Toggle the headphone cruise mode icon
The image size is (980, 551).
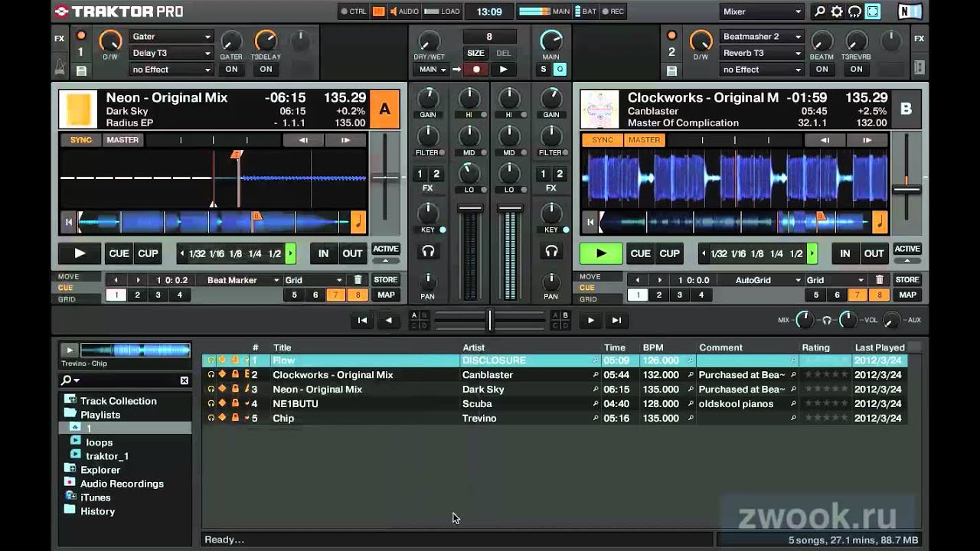tap(854, 11)
